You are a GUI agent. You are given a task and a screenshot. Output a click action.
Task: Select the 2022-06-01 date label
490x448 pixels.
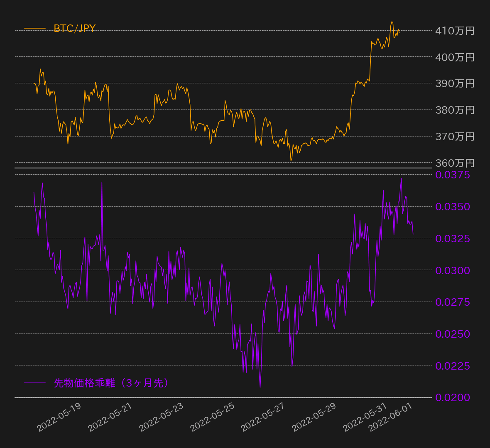click(x=391, y=417)
